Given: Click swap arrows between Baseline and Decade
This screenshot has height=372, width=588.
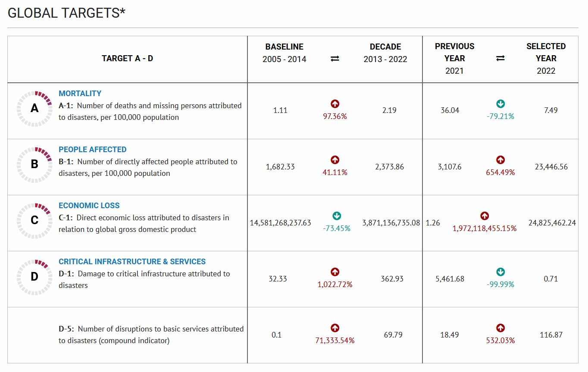Looking at the screenshot, I should click(335, 59).
